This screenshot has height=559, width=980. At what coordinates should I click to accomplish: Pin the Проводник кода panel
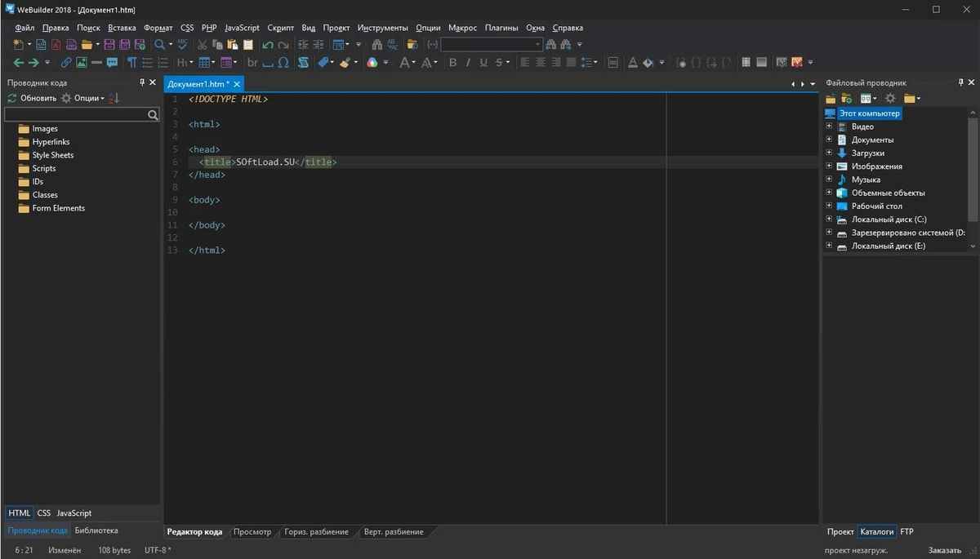pos(142,82)
